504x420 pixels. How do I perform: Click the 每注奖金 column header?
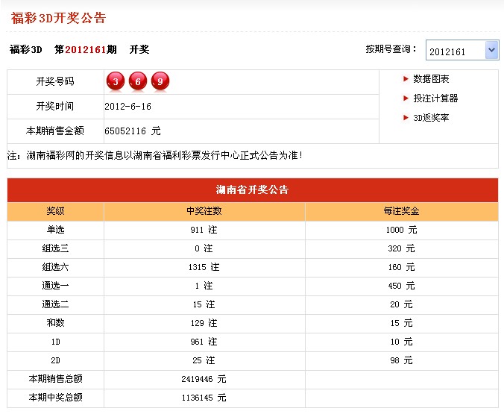pyautogui.click(x=401, y=211)
